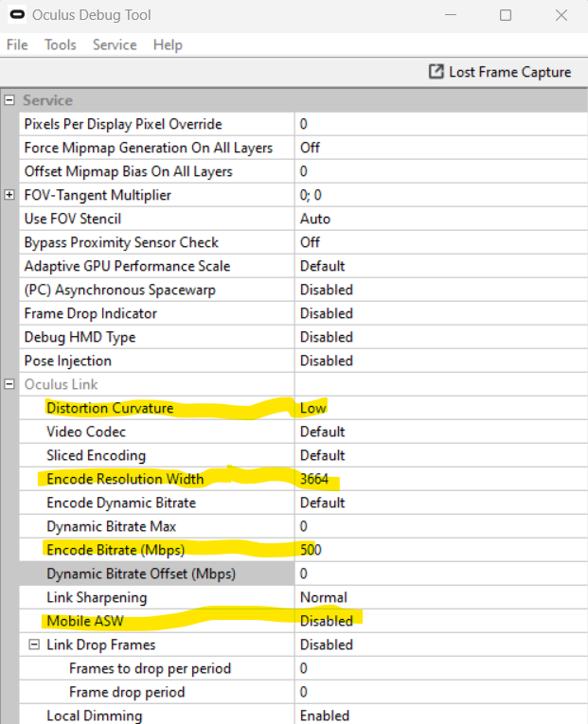Select the Local Dimming label
588x724 pixels.
pyautogui.click(x=95, y=715)
